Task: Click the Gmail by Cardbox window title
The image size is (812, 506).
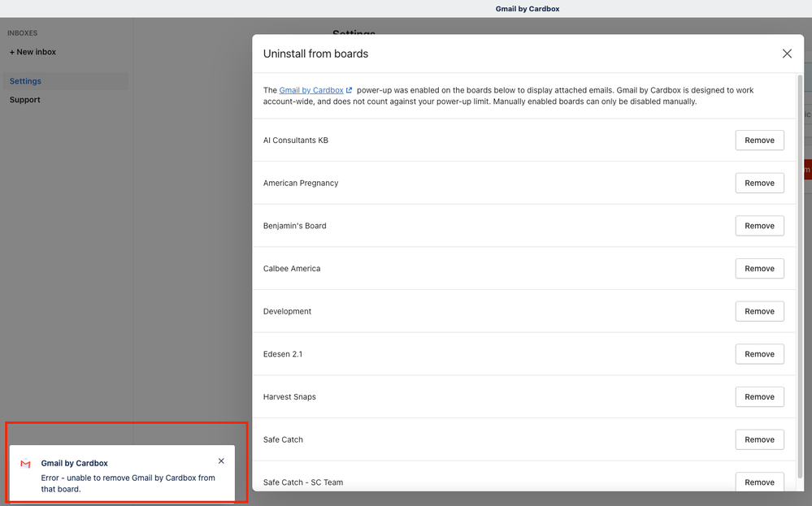Action: click(x=528, y=9)
